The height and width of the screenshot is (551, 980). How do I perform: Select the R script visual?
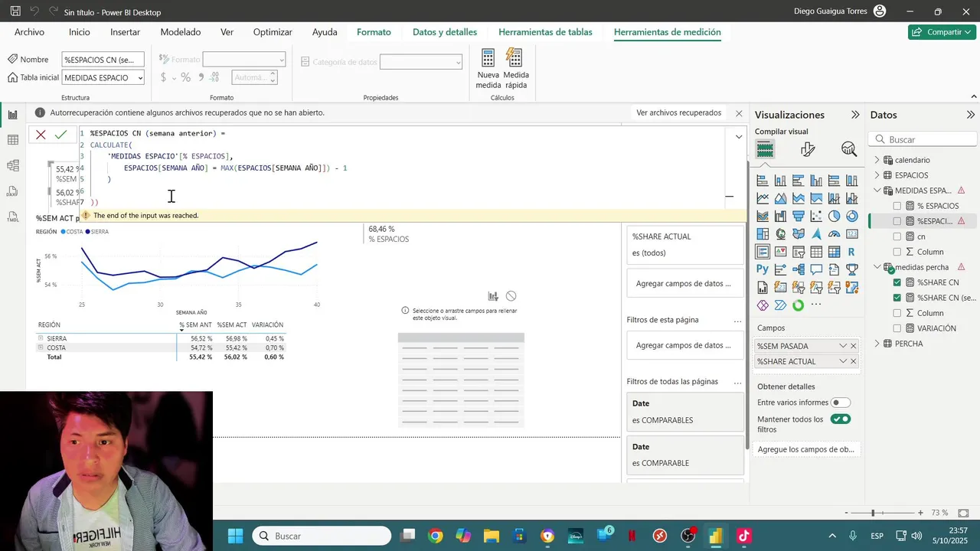click(x=851, y=252)
